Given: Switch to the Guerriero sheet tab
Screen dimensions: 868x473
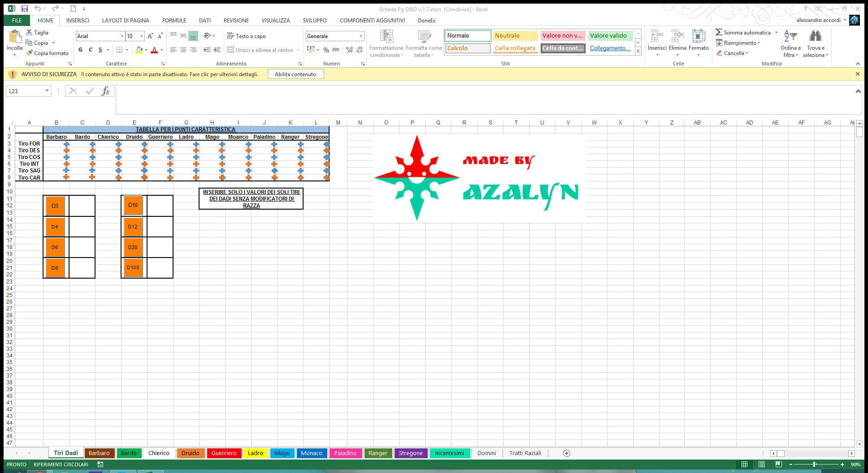Looking at the screenshot, I should [224, 453].
